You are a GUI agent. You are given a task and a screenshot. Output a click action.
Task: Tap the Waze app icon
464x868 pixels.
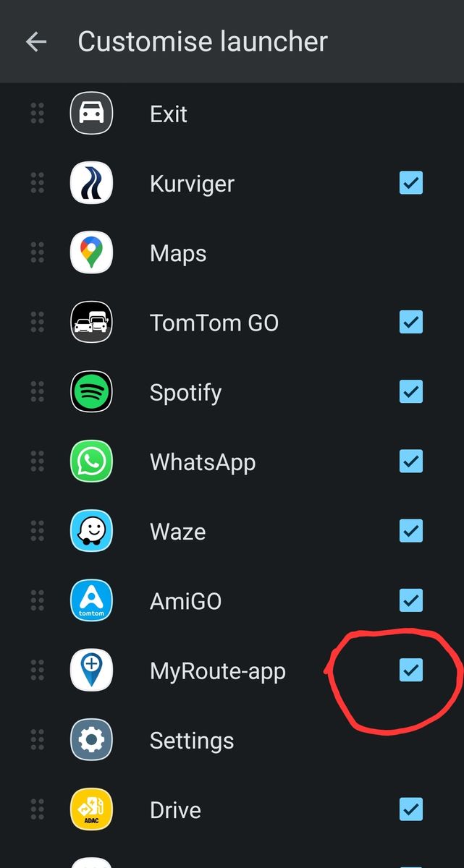(x=91, y=532)
